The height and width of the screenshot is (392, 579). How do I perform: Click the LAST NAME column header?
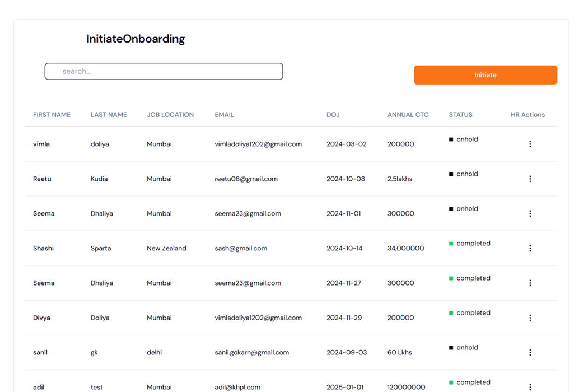tap(109, 115)
